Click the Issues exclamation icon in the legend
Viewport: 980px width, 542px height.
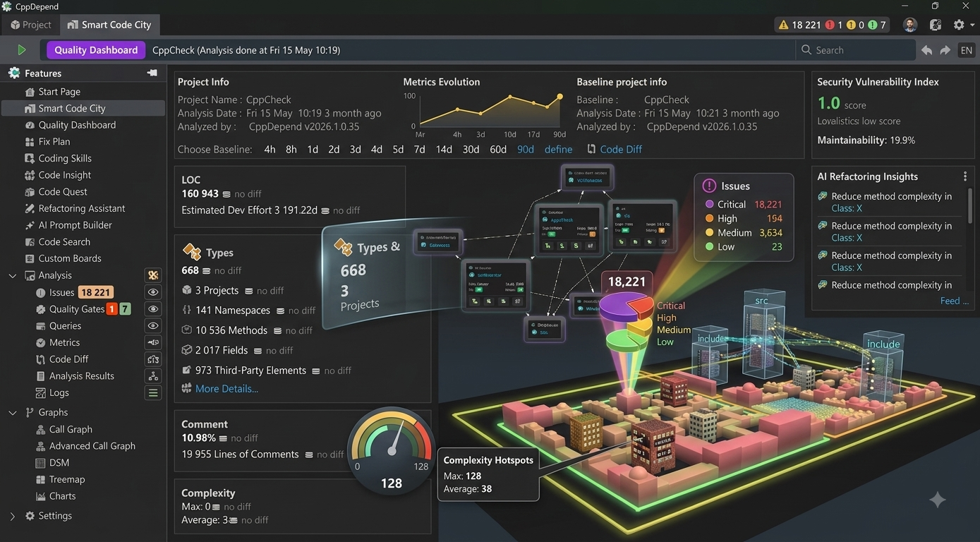point(709,186)
